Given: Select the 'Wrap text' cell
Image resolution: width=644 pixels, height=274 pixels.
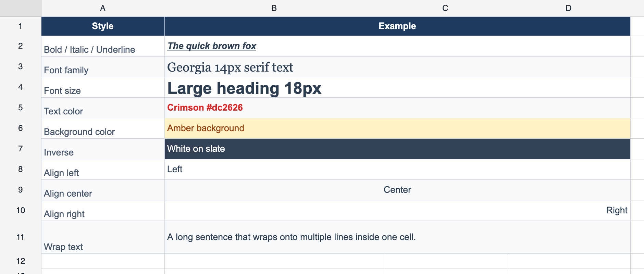Looking at the screenshot, I should pyautogui.click(x=103, y=237).
